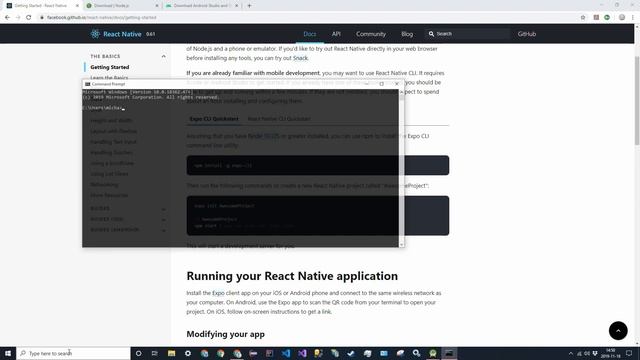Open the GitHub link in header
The image size is (640, 360).
point(527,34)
